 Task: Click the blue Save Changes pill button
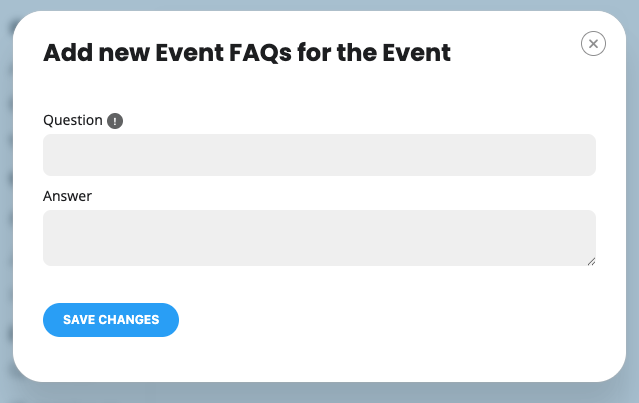pos(111,320)
